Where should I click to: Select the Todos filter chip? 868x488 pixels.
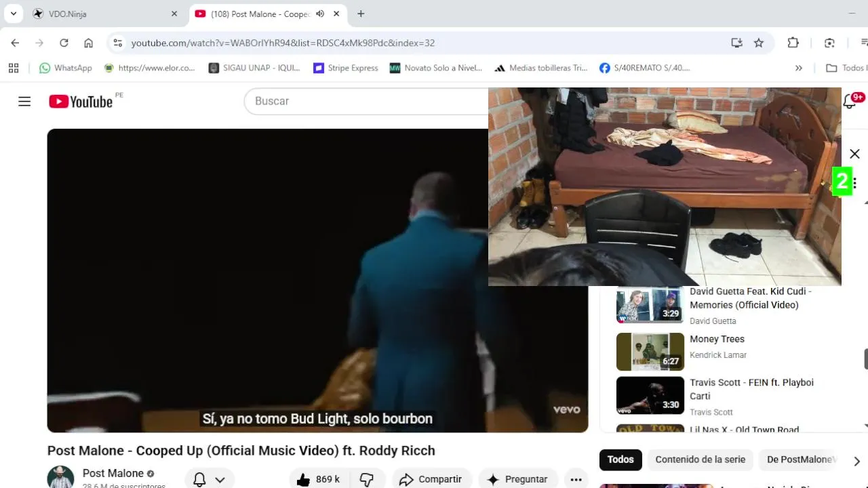point(620,460)
